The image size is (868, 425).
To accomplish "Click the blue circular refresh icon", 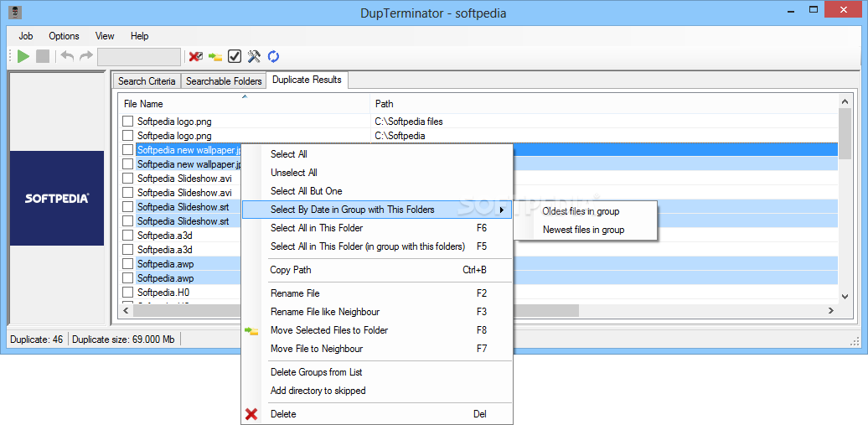I will 273,56.
